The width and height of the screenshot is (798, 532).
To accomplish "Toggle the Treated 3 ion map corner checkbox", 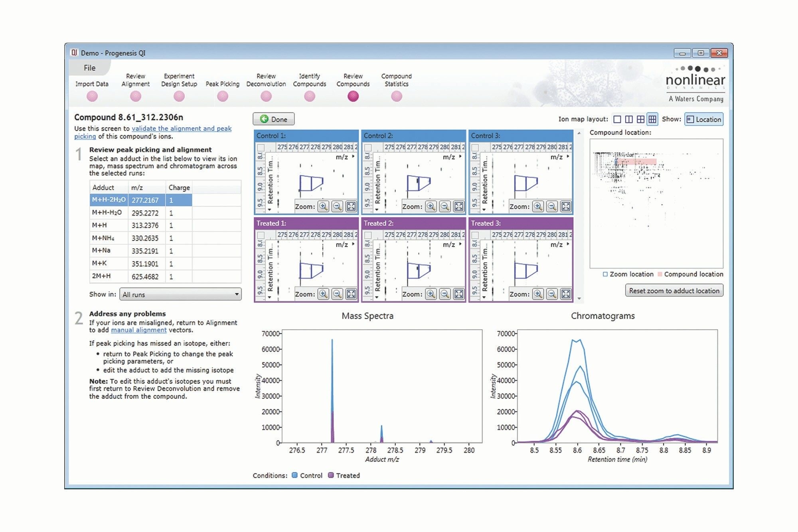I will click(475, 235).
